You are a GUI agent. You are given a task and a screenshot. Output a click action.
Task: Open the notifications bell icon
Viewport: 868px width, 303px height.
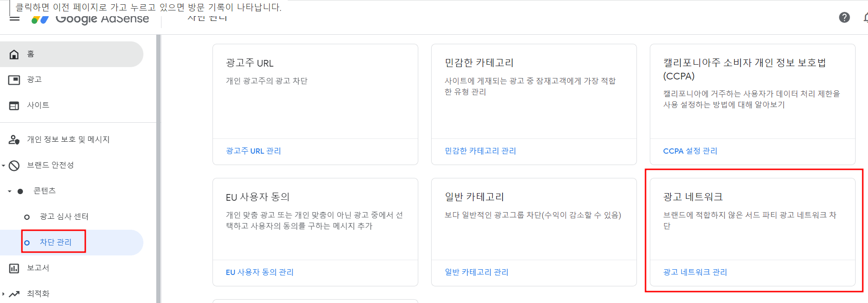[866, 17]
